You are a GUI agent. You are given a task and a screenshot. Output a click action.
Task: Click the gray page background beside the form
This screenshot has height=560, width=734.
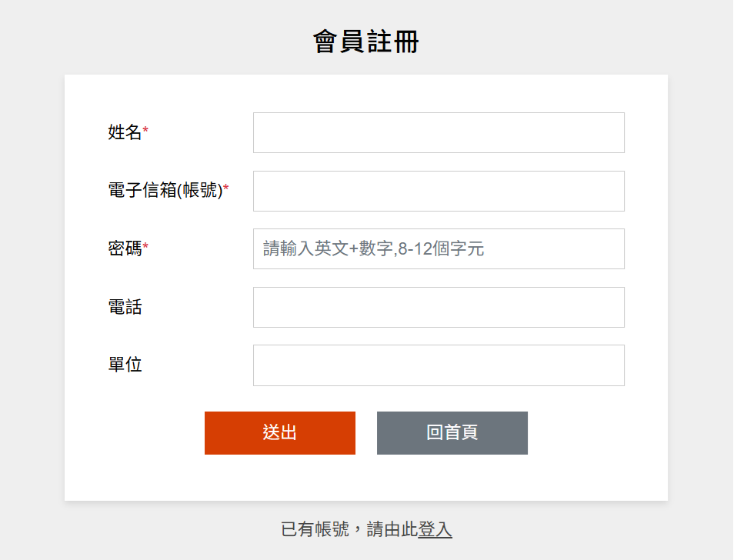pyautogui.click(x=31, y=308)
